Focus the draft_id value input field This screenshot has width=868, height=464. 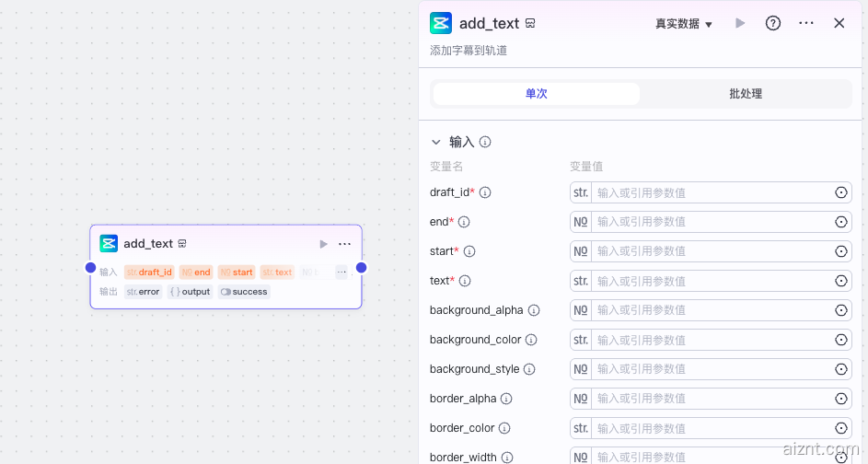coord(711,192)
